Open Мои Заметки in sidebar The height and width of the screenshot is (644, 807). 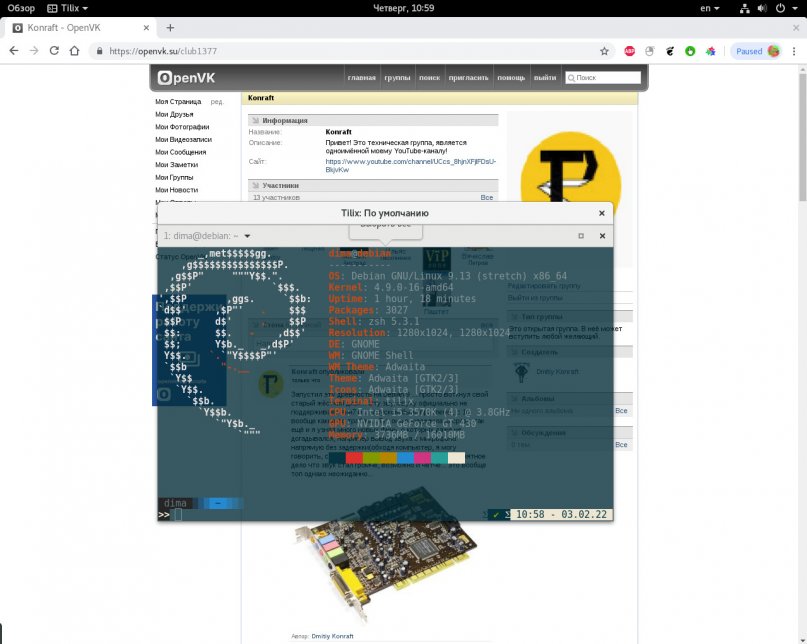177,165
